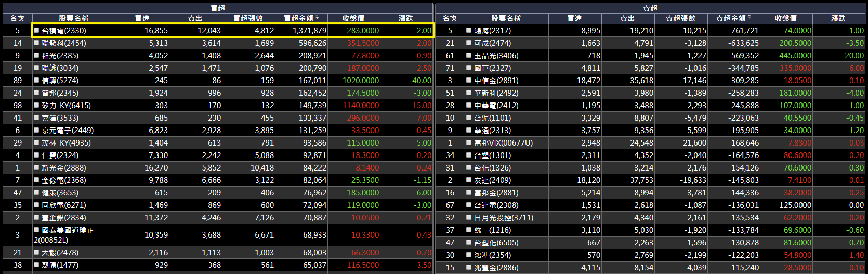Screen dimensions: 868x274
Task: Open the stock 矽力-KY(6415)
Action: (x=66, y=106)
